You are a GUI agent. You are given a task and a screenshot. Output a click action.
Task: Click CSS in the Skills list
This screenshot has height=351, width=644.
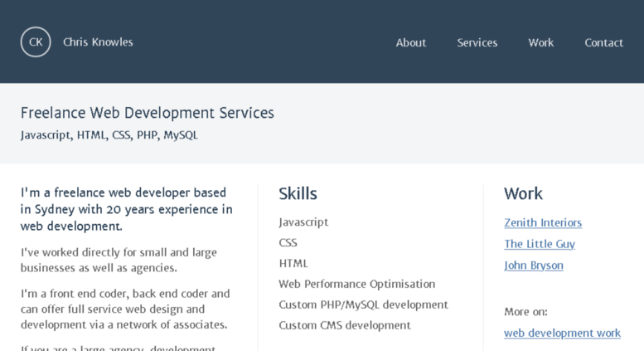click(x=288, y=243)
